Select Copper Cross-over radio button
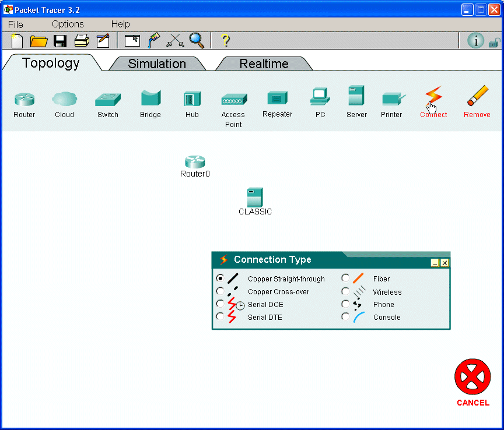 220,291
